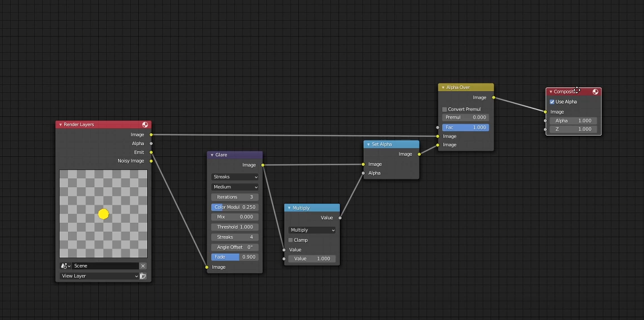The height and width of the screenshot is (320, 644).
Task: Click the Iterations field in Glare node
Action: [235, 197]
